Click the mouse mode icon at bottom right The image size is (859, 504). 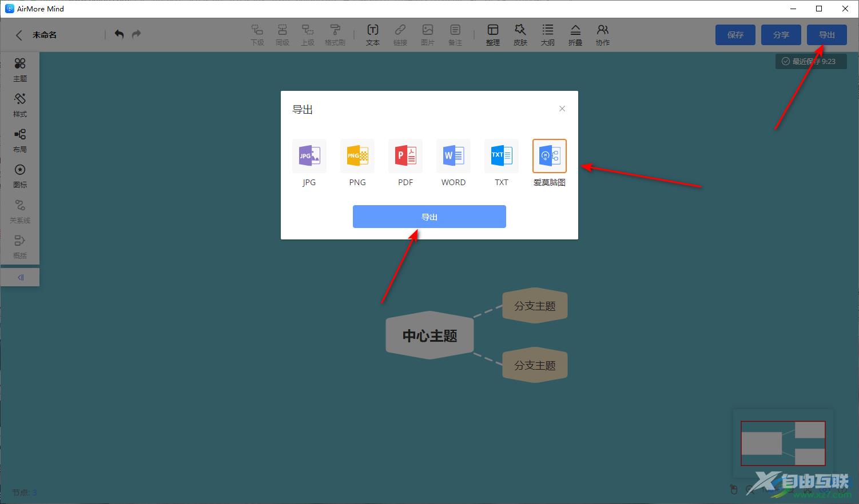point(734,490)
